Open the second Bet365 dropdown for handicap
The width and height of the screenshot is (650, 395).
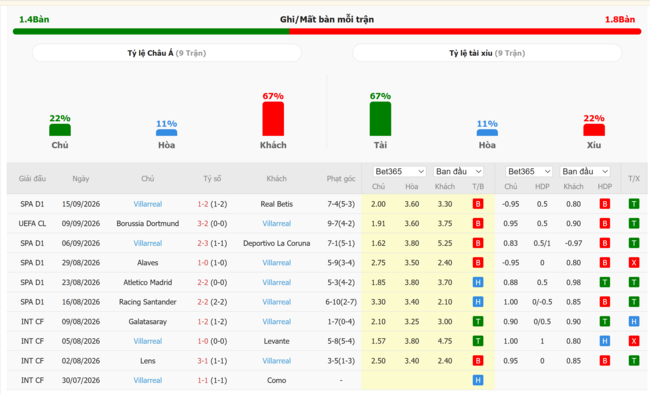coord(529,171)
